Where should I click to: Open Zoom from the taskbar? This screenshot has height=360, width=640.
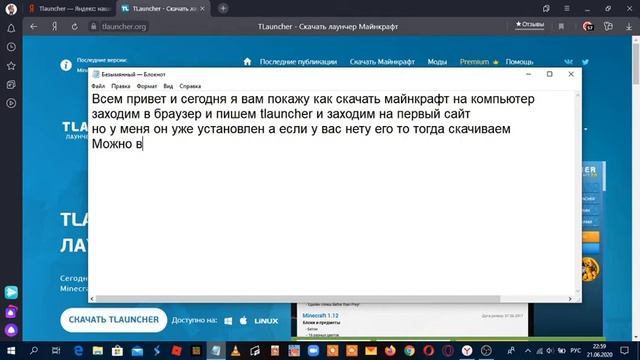click(x=313, y=351)
